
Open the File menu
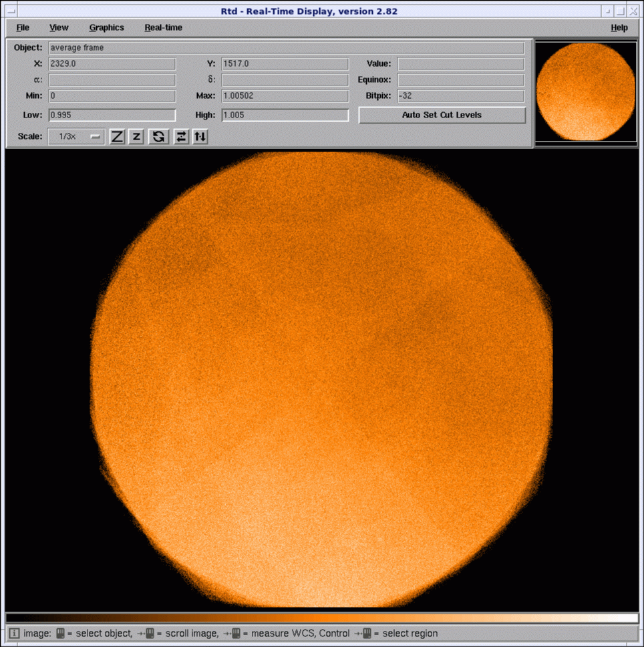tap(23, 27)
